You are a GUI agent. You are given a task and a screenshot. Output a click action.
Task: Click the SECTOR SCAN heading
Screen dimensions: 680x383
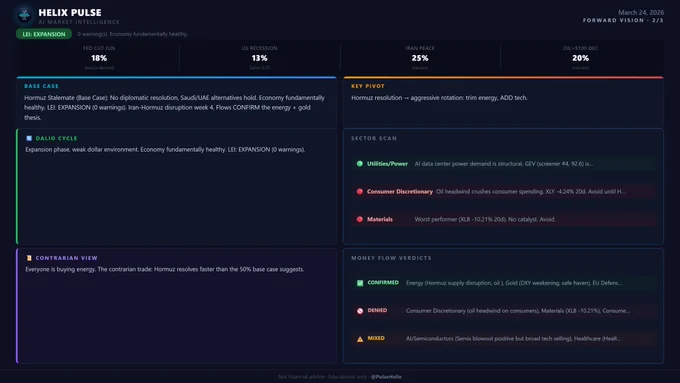coord(374,138)
